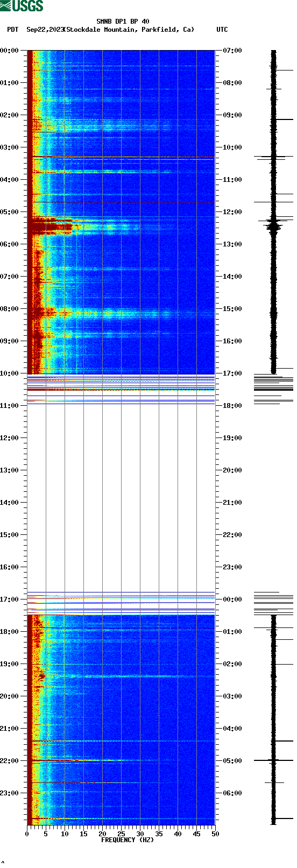The image size is (297, 868).
Task: Click the '10:00' PDT time label
Action: pos(9,373)
